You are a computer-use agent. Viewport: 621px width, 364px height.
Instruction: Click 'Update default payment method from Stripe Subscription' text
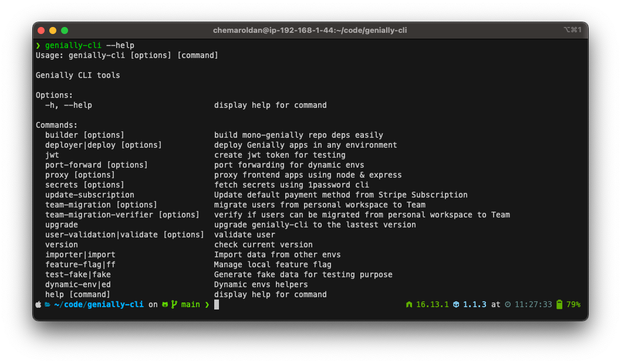click(340, 195)
